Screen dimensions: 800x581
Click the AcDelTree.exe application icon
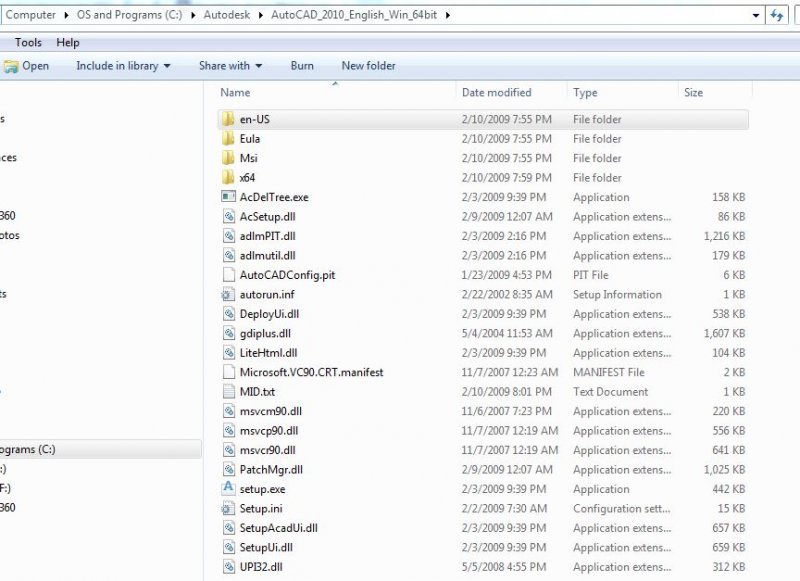[x=228, y=197]
